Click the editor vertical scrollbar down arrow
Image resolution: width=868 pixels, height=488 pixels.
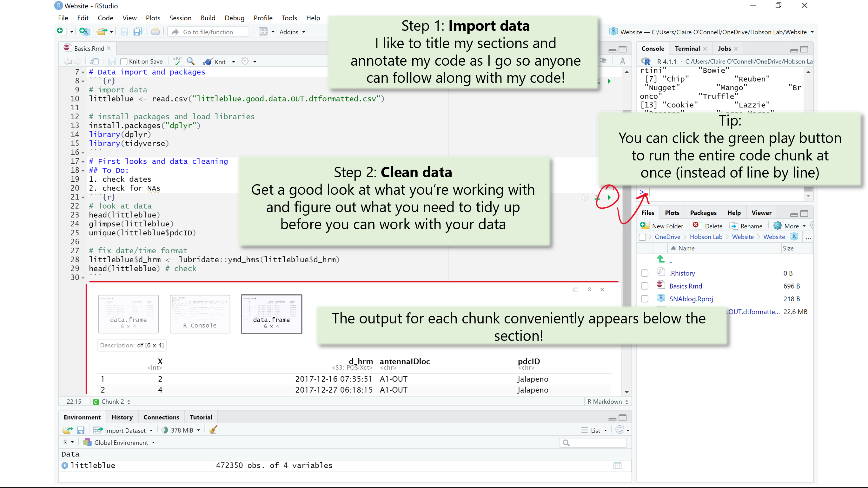click(627, 392)
